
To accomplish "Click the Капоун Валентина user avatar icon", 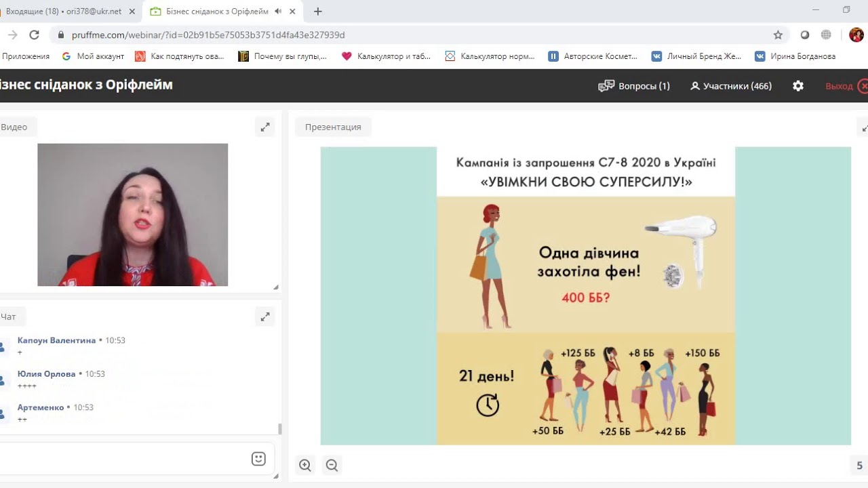I will (x=3, y=346).
